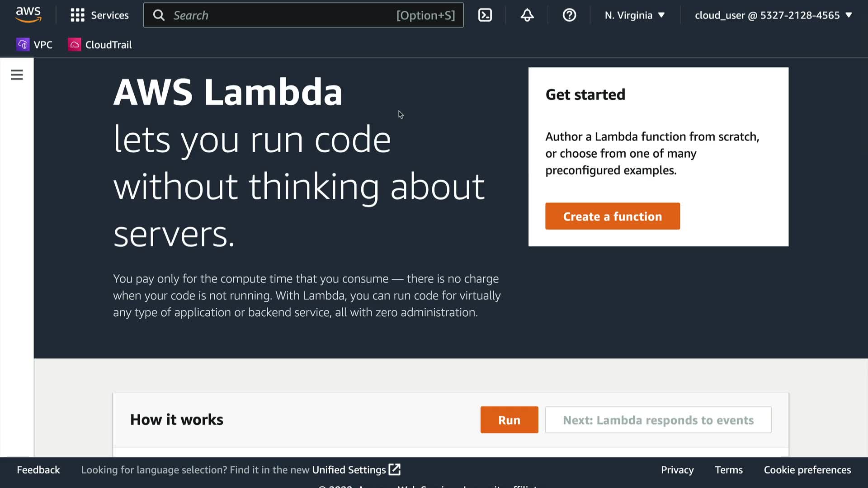The image size is (868, 488).
Task: Click the VPC service icon shortcut
Action: click(23, 45)
